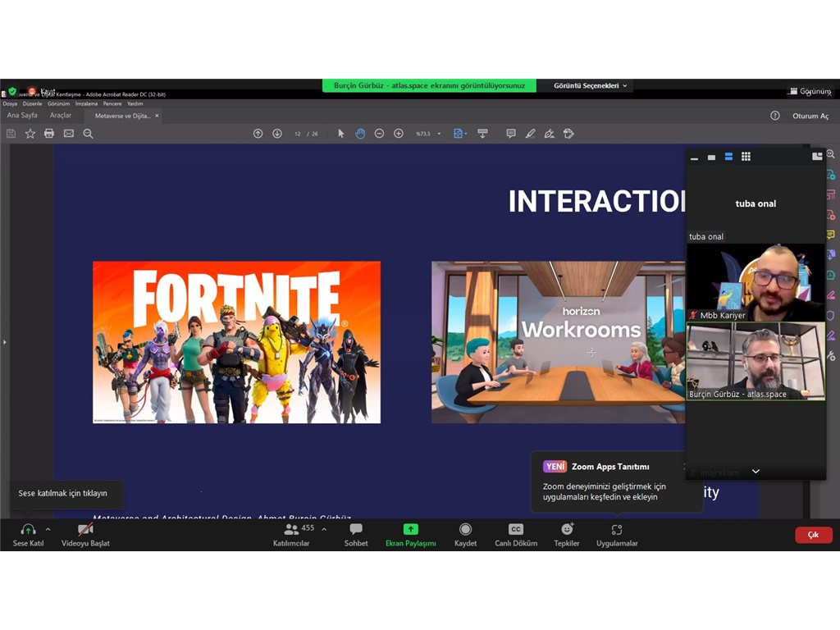Open the İmzalama menu

[86, 104]
